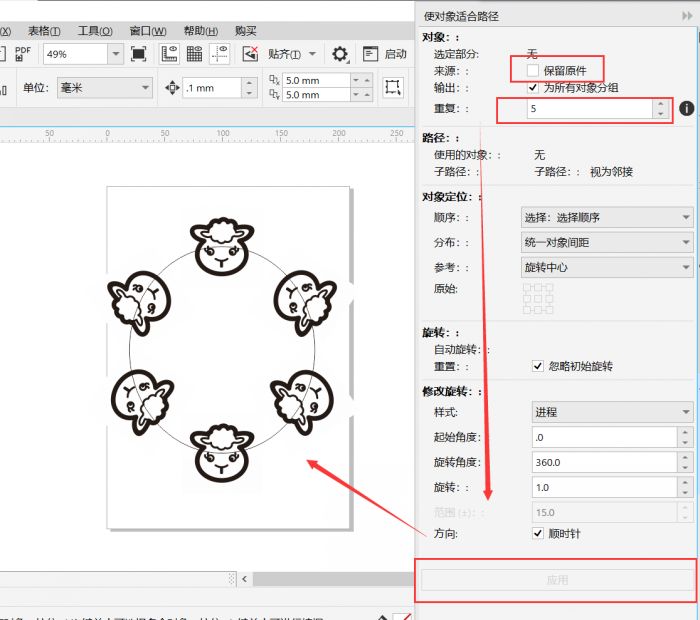Show rulers toolbar icon
The height and width of the screenshot is (620, 700).
[169, 54]
